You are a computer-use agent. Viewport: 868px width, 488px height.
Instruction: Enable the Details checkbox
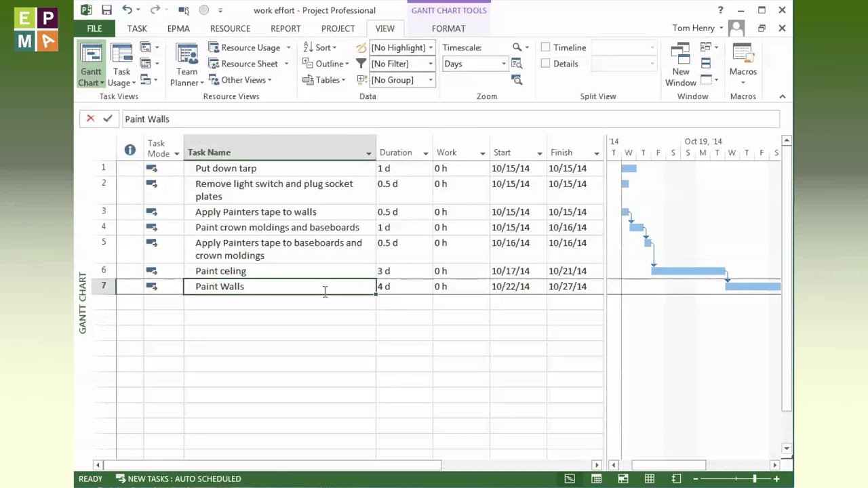pos(546,64)
